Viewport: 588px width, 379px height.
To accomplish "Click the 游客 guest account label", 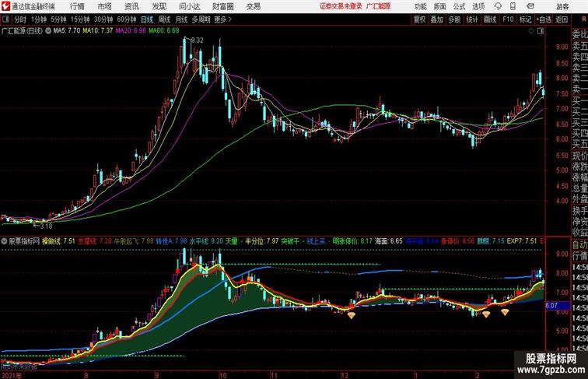I will click(562, 7).
